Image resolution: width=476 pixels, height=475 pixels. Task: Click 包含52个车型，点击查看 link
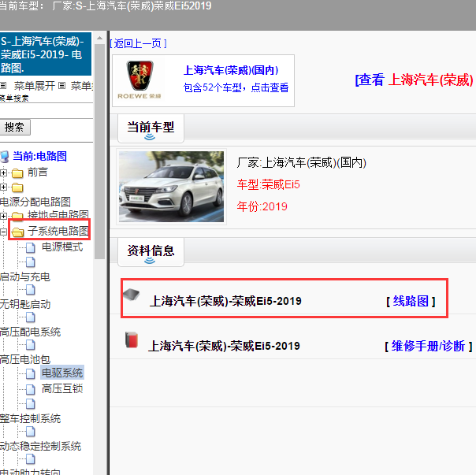click(236, 87)
